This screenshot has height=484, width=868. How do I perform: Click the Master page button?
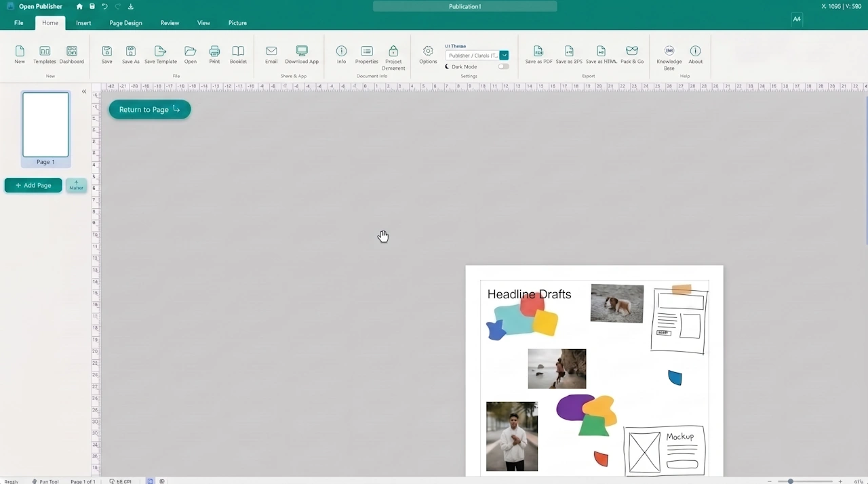[76, 185]
